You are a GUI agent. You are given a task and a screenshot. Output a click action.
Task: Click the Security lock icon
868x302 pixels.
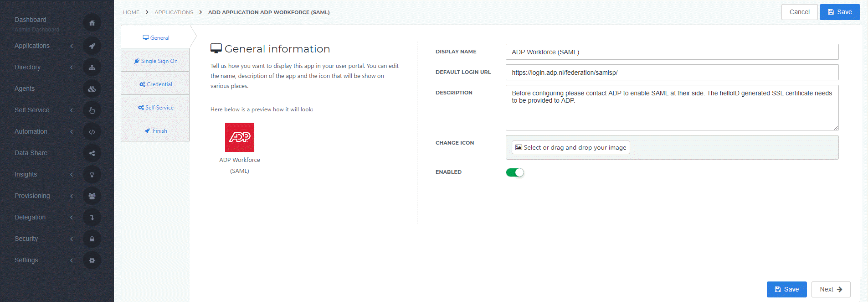92,239
